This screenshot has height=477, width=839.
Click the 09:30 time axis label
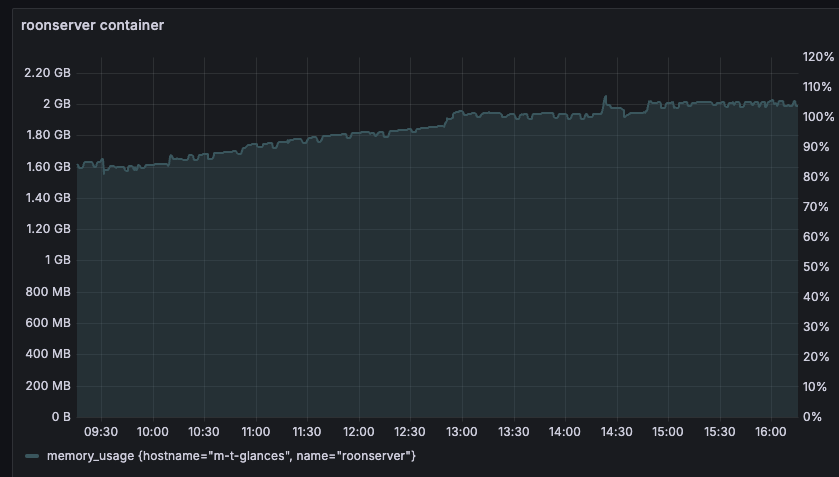click(101, 432)
